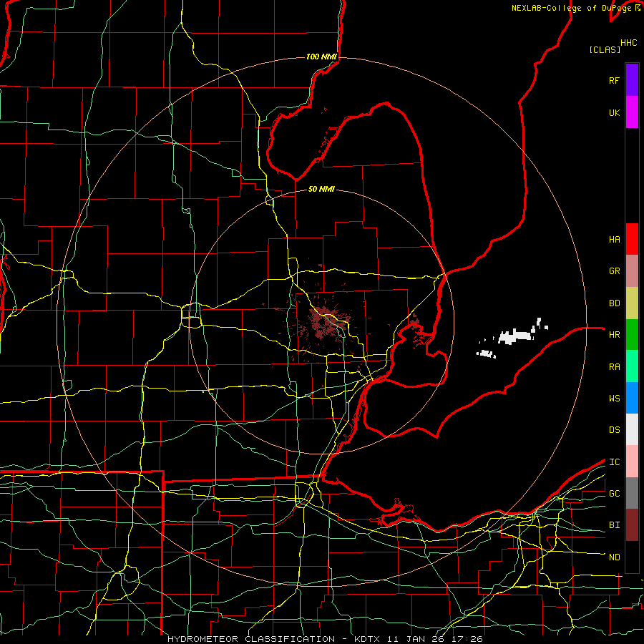Click the 'GC' legend label

click(x=614, y=494)
